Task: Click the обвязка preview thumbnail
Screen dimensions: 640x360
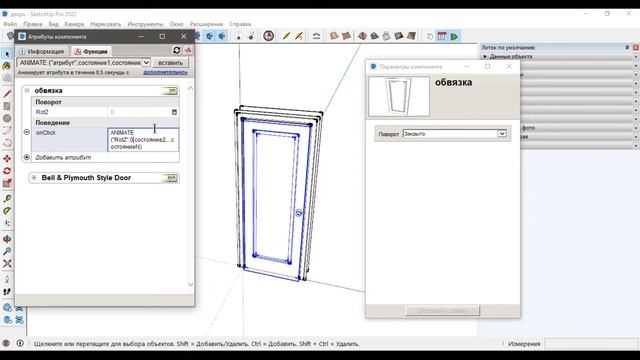Action: pos(399,97)
